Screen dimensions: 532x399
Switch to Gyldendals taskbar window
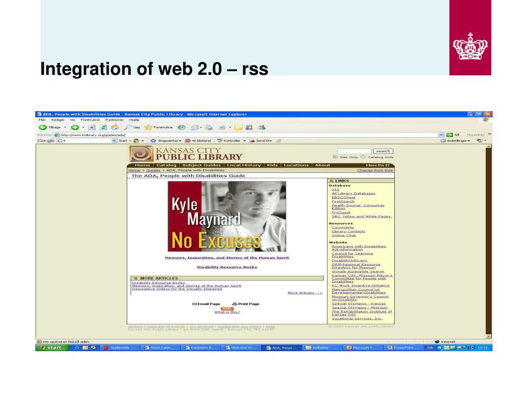(x=119, y=348)
